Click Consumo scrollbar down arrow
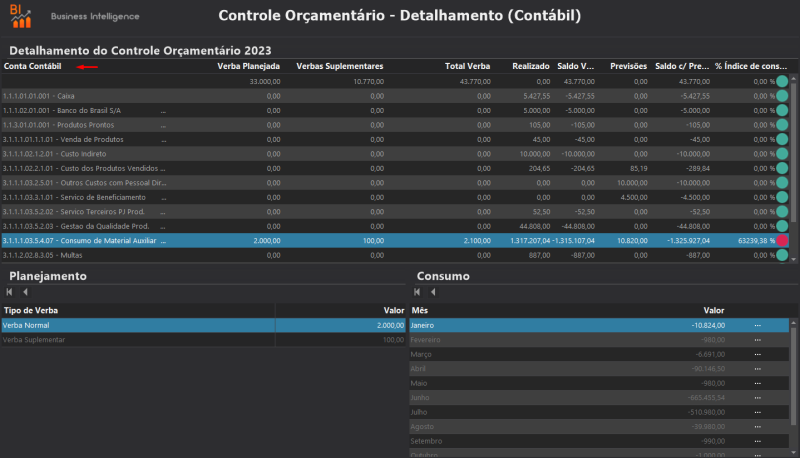The image size is (800, 458). (x=793, y=453)
